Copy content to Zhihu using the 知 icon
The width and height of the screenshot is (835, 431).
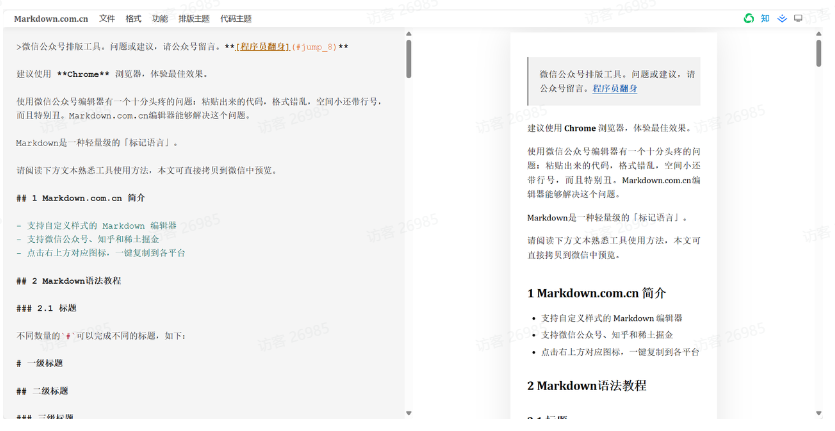765,19
